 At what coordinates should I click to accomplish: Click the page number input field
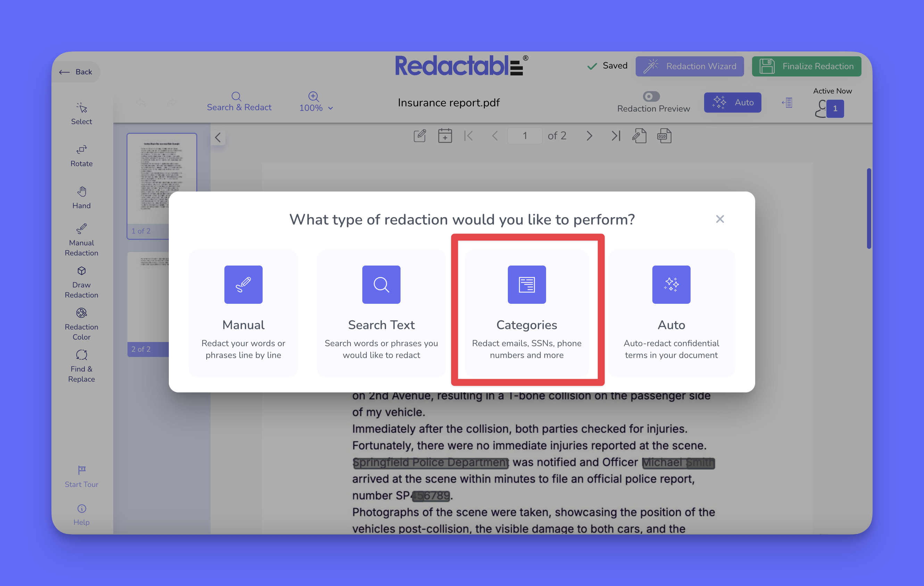(x=525, y=136)
